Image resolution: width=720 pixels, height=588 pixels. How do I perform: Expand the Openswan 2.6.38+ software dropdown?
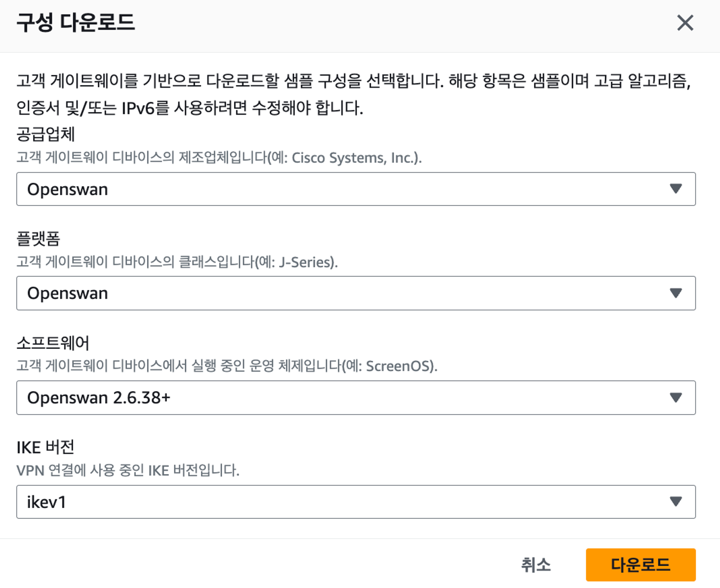click(356, 398)
